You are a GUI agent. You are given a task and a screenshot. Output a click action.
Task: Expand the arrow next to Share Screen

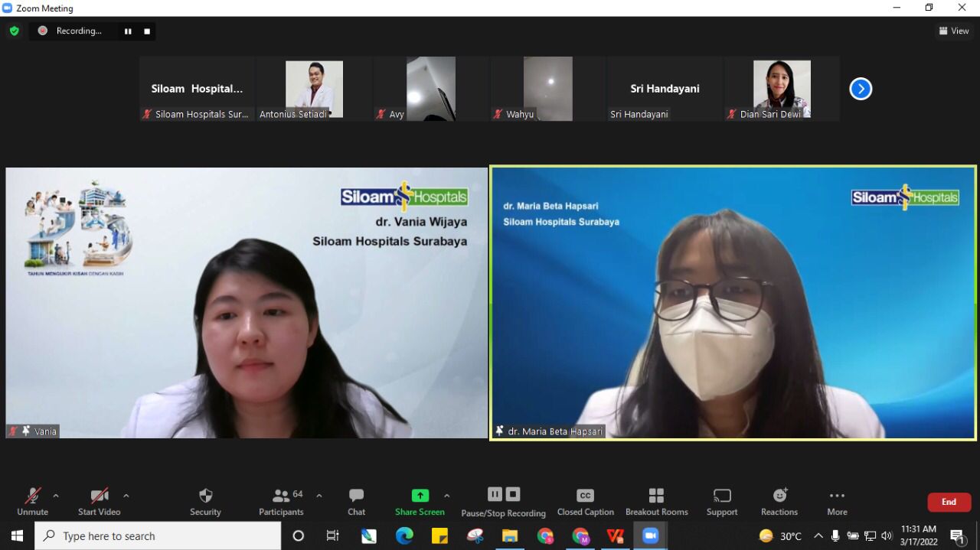[x=447, y=496]
